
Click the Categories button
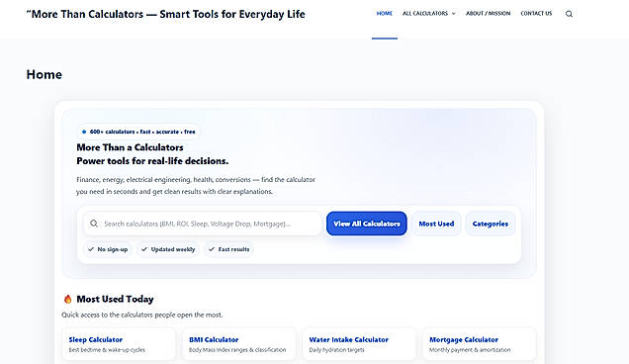pos(491,224)
